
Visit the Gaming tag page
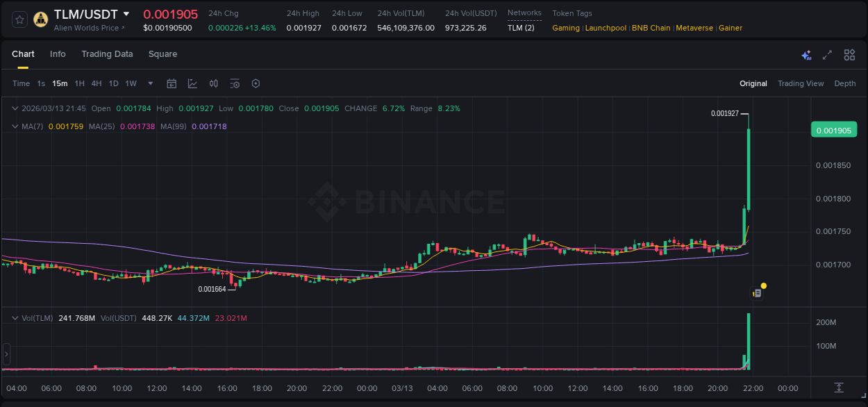pyautogui.click(x=569, y=28)
